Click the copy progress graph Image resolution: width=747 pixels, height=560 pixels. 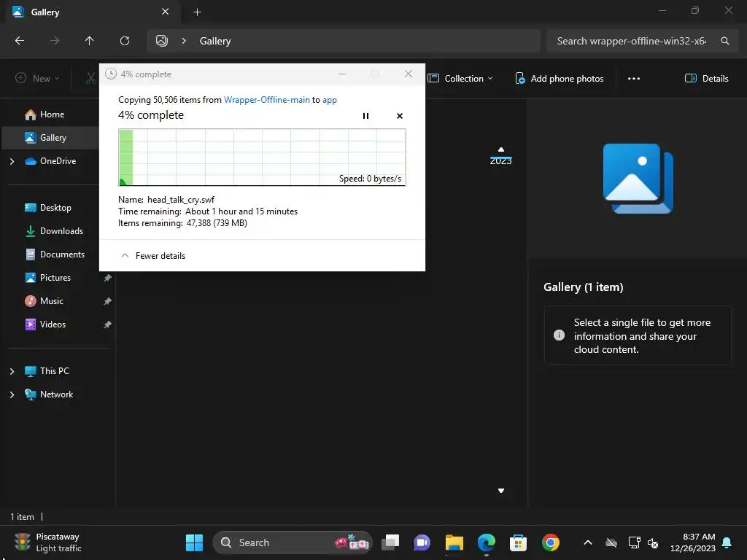coord(262,157)
